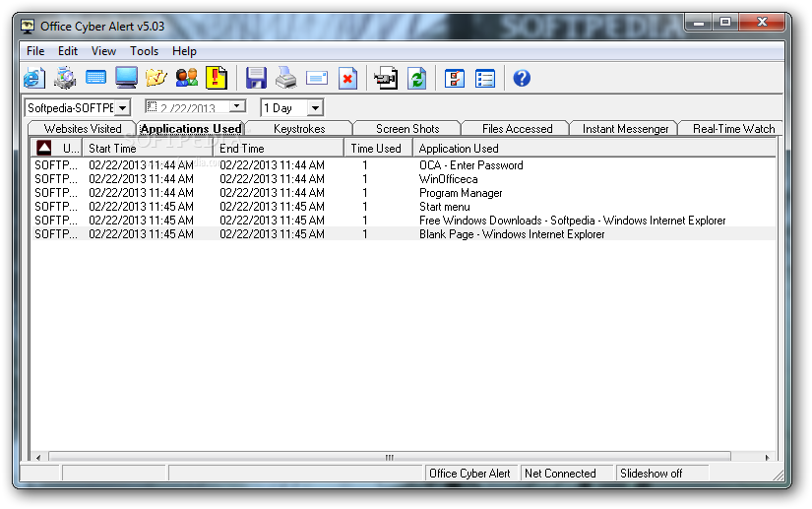The width and height of the screenshot is (812, 509).
Task: Switch to the Websites Visited tab
Action: tap(83, 128)
